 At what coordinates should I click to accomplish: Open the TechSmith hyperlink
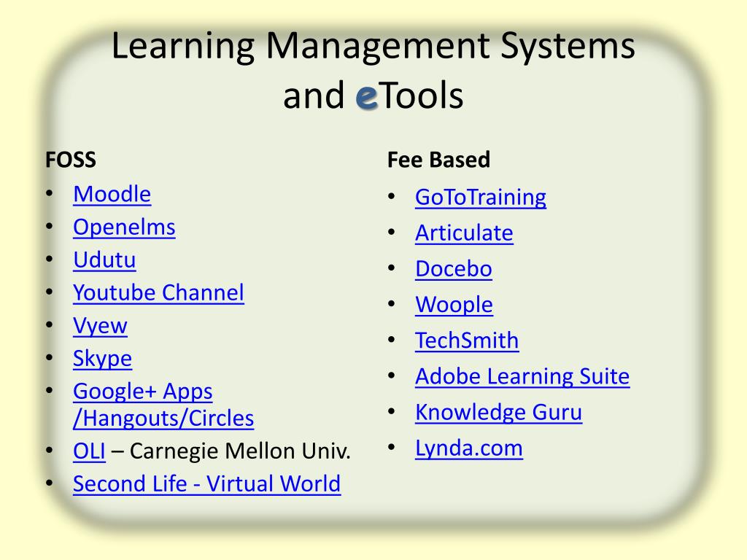tap(467, 341)
